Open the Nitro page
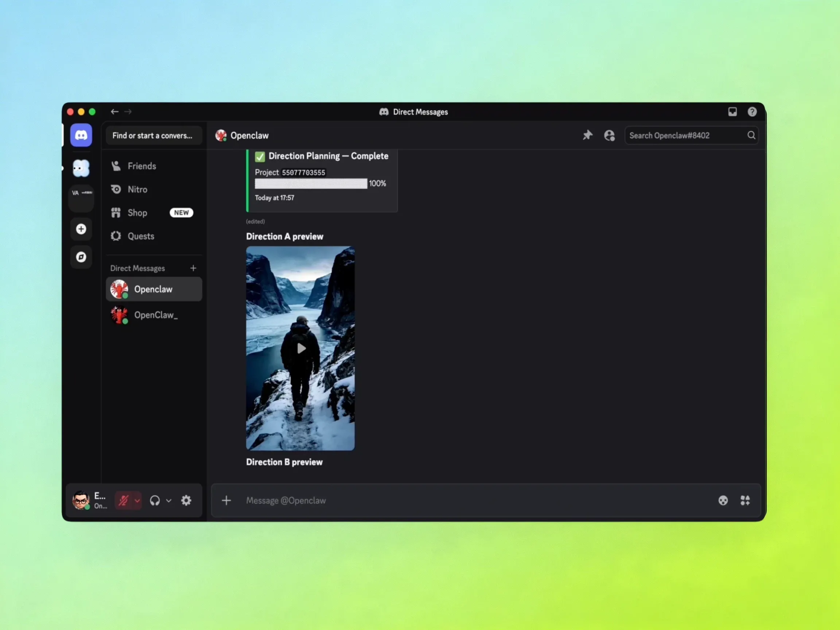 pyautogui.click(x=137, y=190)
